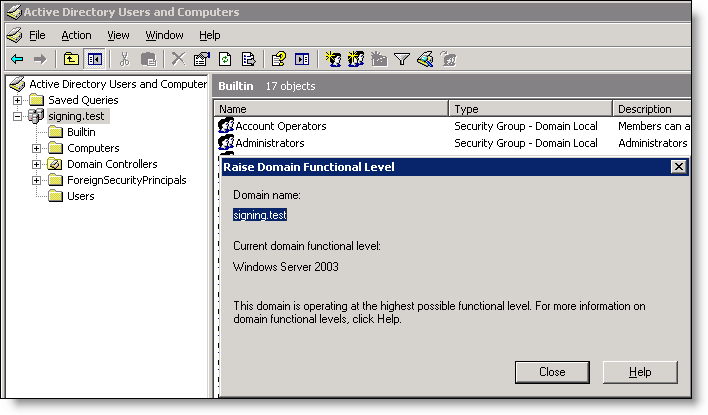The height and width of the screenshot is (415, 708).
Task: Open the Action menu
Action: pos(76,35)
